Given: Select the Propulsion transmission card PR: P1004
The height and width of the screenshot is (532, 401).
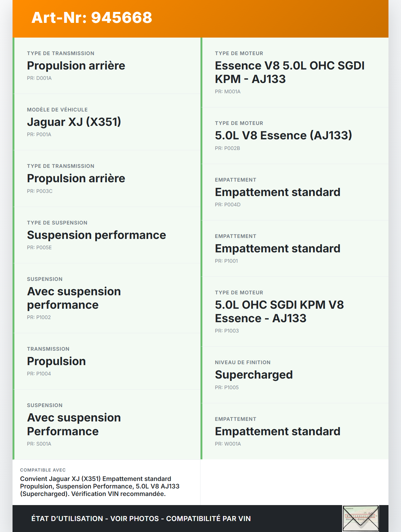Looking at the screenshot, I should pyautogui.click(x=107, y=361).
